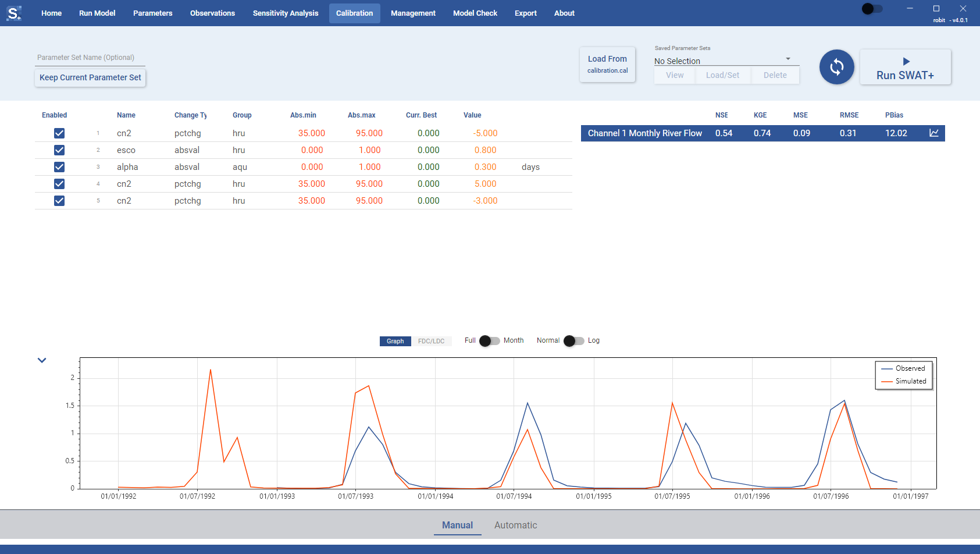This screenshot has width=980, height=554.
Task: Open the Export menu
Action: [x=526, y=13]
